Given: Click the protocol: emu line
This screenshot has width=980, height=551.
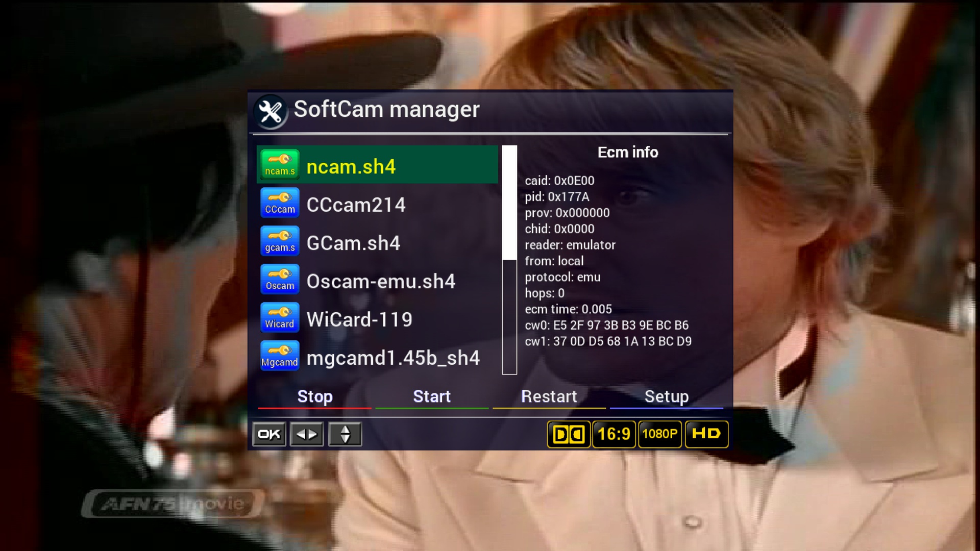Looking at the screenshot, I should pos(562,277).
